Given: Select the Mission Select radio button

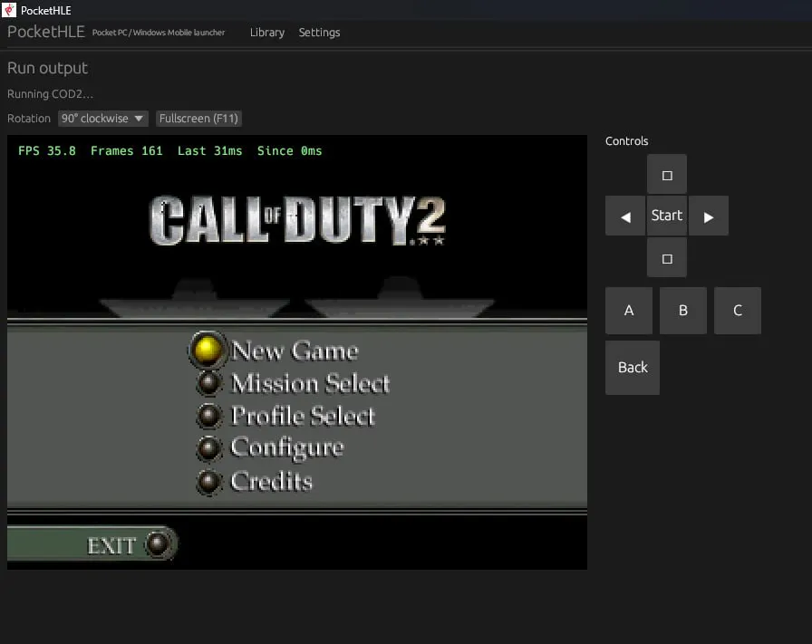Looking at the screenshot, I should [209, 383].
